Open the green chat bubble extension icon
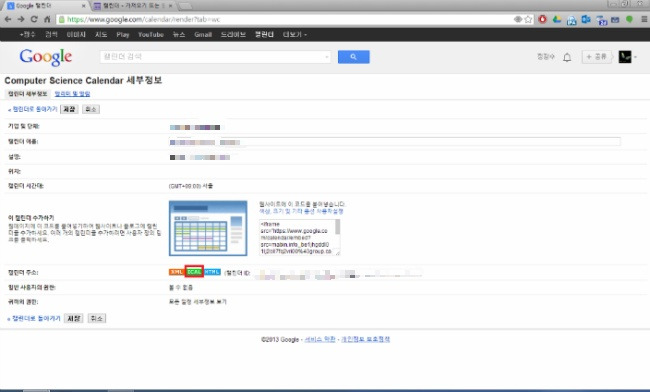The width and height of the screenshot is (650, 392). point(629,19)
